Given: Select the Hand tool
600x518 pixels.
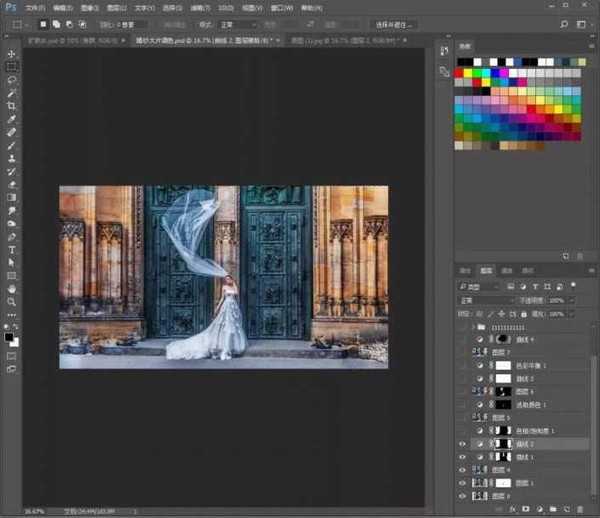Looking at the screenshot, I should point(12,288).
